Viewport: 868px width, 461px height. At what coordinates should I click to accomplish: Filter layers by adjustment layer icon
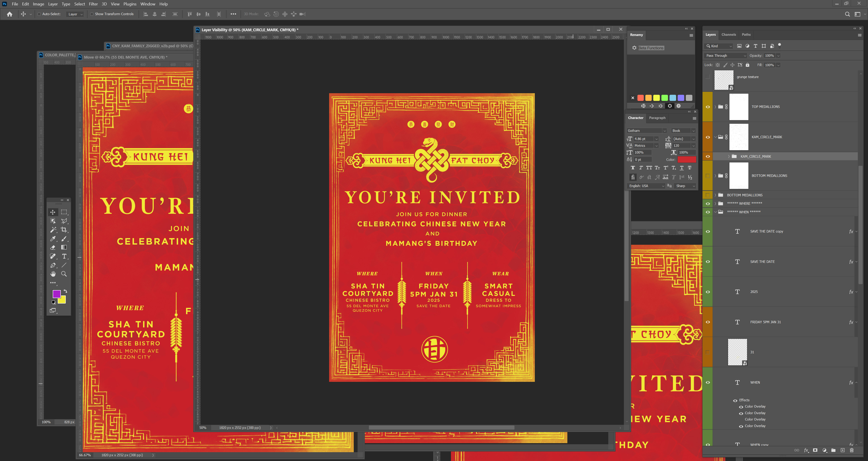click(x=747, y=46)
